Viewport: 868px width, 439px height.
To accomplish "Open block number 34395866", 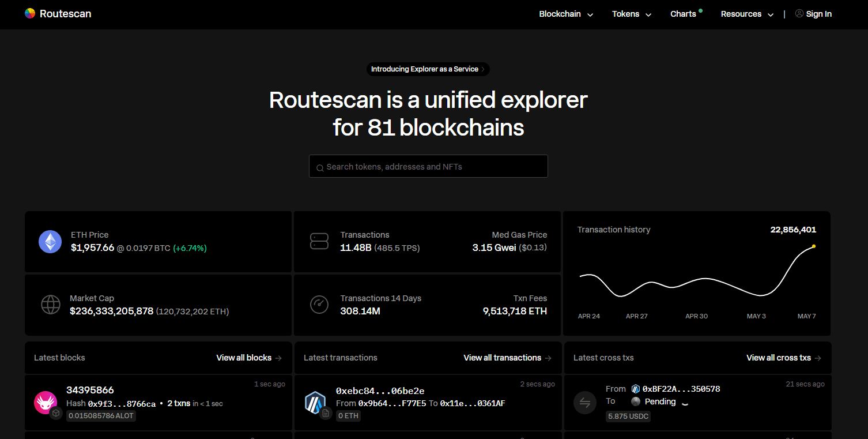I will 90,391.
